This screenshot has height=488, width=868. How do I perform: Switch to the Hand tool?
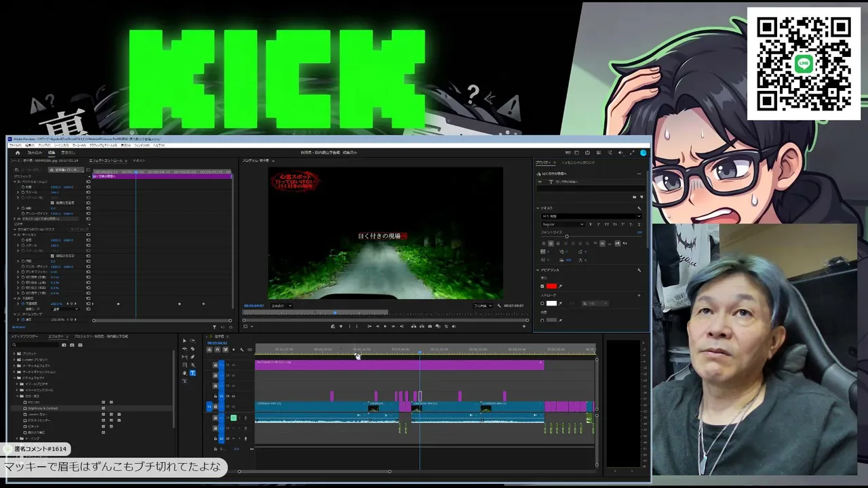coord(184,373)
